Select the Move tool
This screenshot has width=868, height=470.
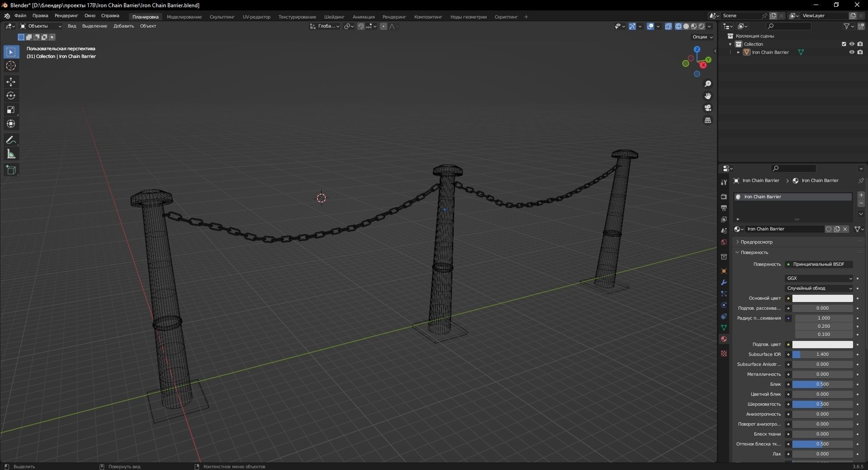click(11, 82)
